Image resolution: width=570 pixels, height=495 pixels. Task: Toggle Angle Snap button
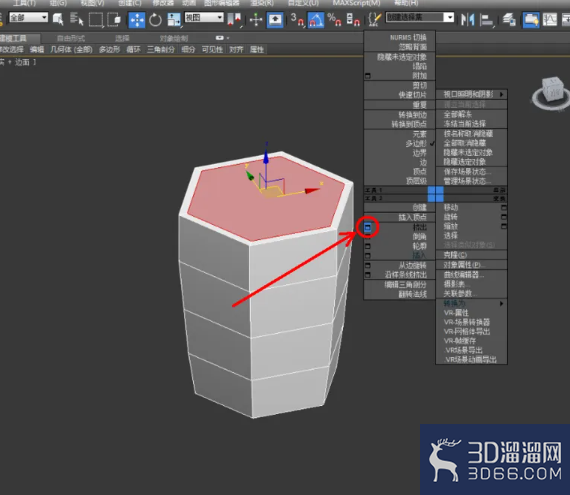click(316, 20)
